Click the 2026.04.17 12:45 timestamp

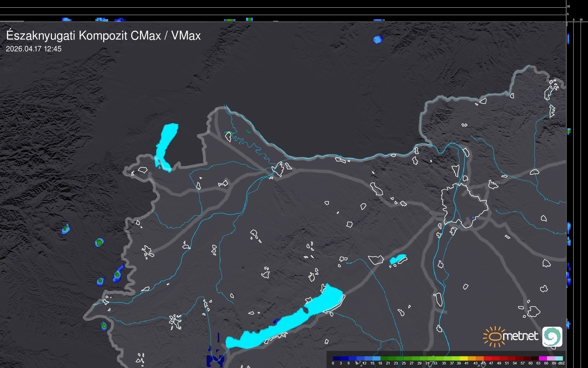[x=34, y=49]
